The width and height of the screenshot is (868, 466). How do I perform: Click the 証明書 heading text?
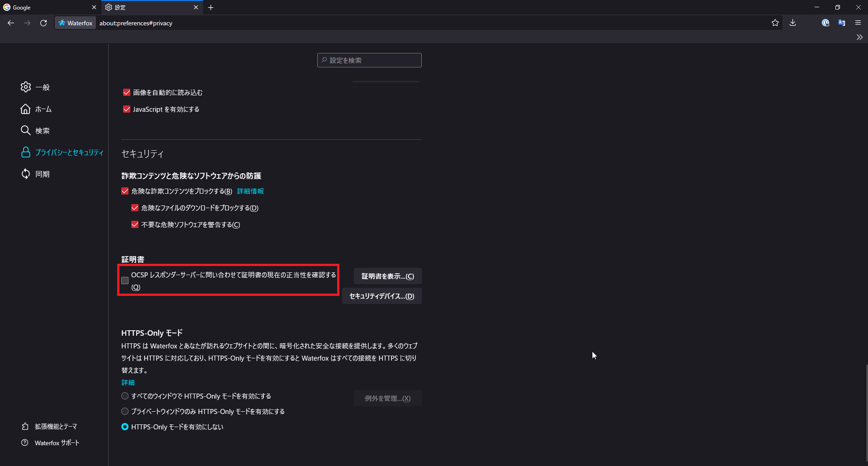[133, 260]
